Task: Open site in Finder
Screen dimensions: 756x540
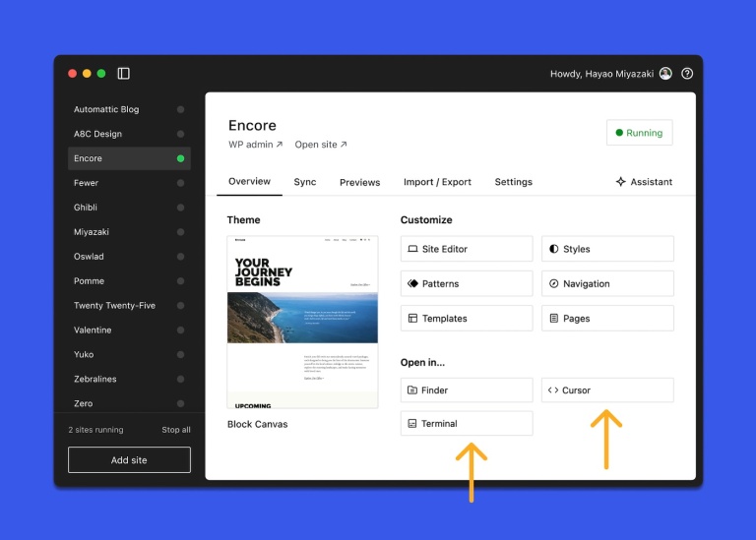Action: pyautogui.click(x=467, y=390)
